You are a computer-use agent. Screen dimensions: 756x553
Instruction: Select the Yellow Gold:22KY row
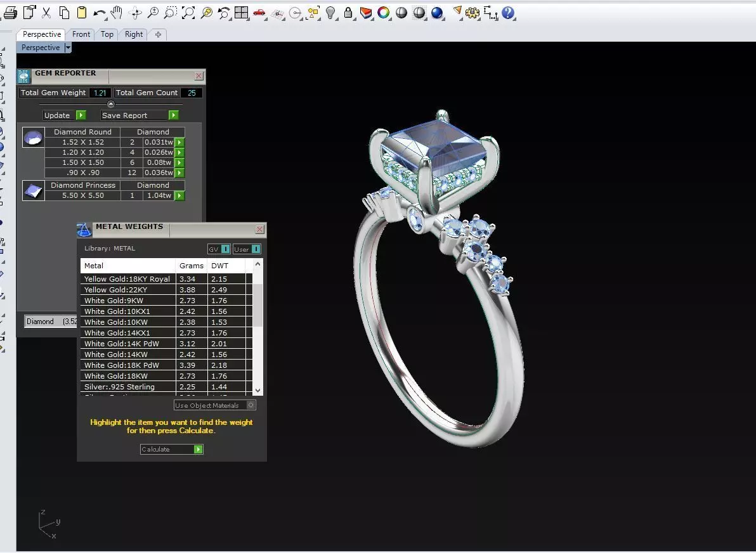166,290
